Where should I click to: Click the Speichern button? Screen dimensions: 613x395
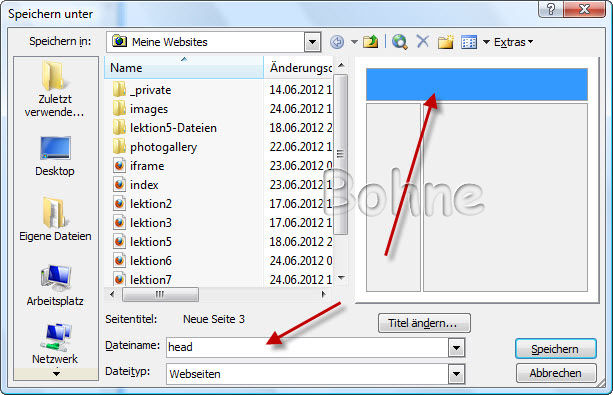(556, 349)
